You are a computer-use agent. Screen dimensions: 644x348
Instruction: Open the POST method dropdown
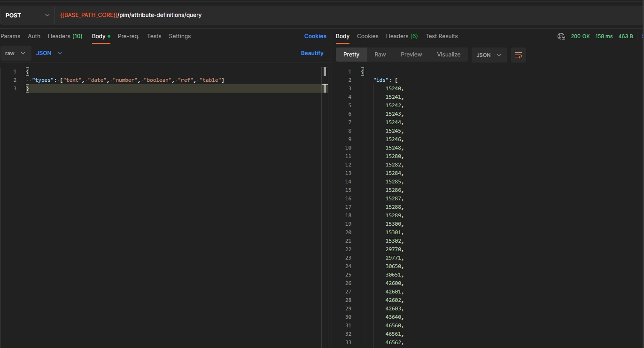27,15
